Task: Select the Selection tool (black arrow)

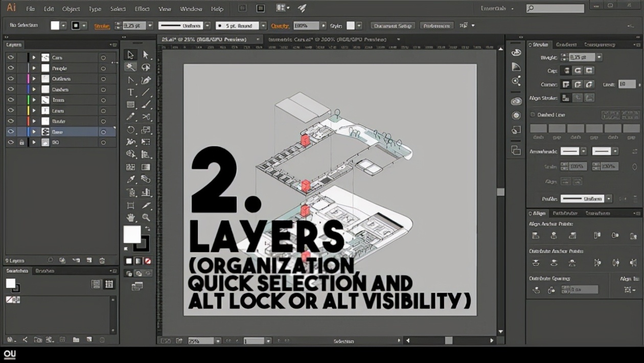Action: 130,55
